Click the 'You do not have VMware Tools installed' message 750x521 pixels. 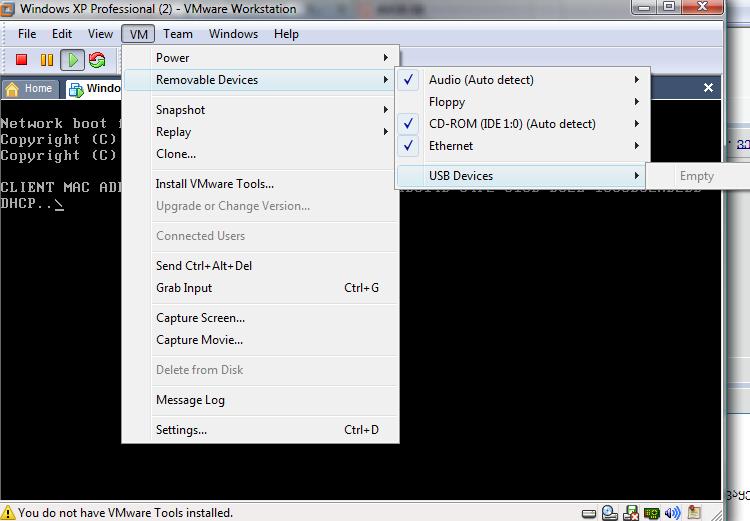(x=125, y=512)
